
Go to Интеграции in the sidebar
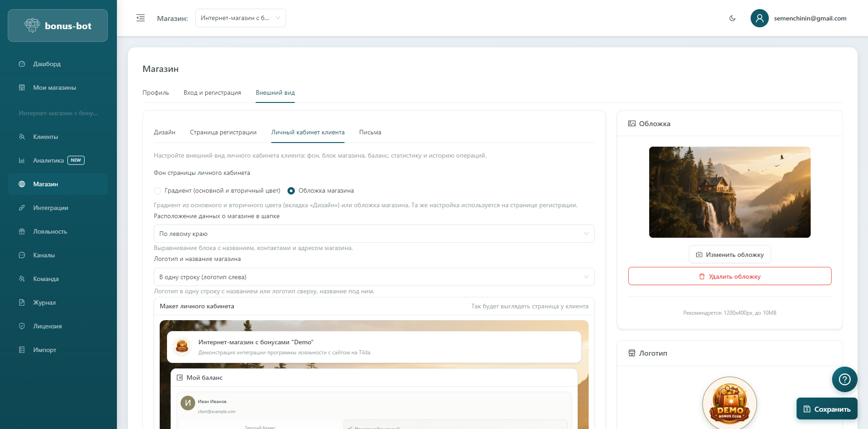50,208
